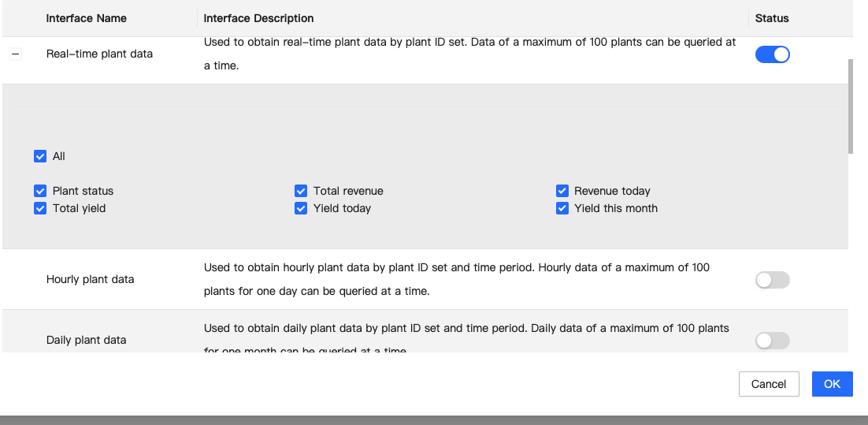Uncheck the Yield today checkbox
The width and height of the screenshot is (868, 425).
[x=301, y=208]
